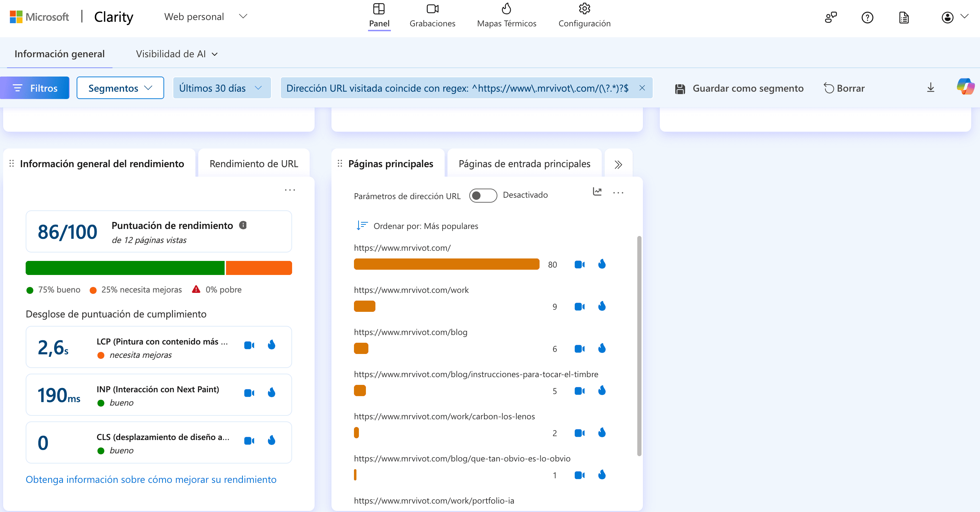Launch the Copilot icon

coord(966,87)
